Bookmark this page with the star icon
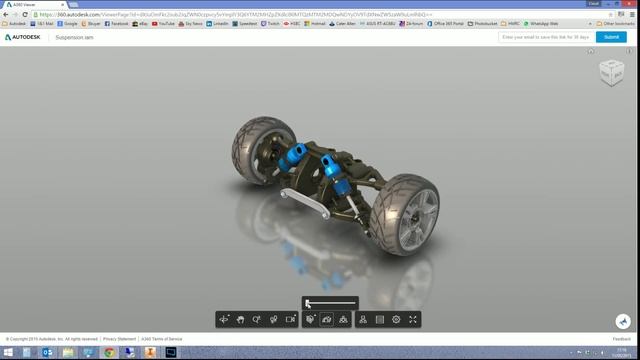This screenshot has height=360, width=640. 610,14
